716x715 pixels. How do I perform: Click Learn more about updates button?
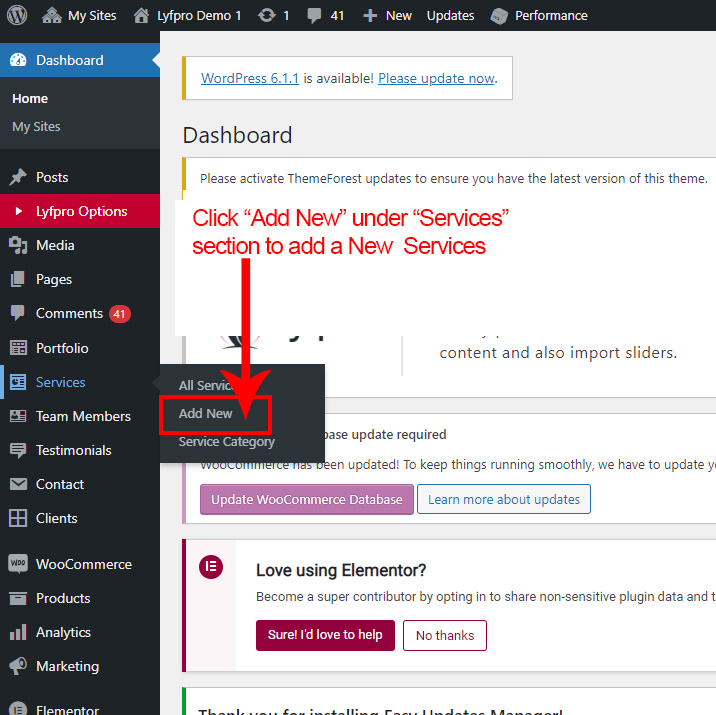coord(503,499)
